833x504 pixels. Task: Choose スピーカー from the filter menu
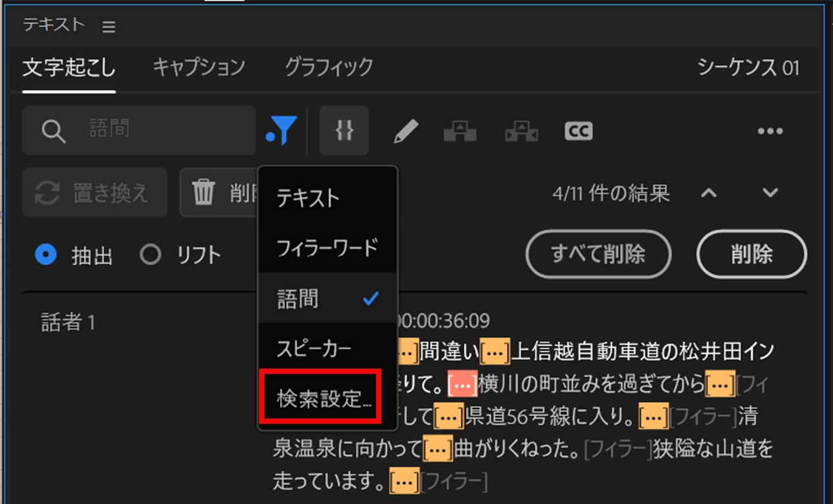tap(328, 348)
